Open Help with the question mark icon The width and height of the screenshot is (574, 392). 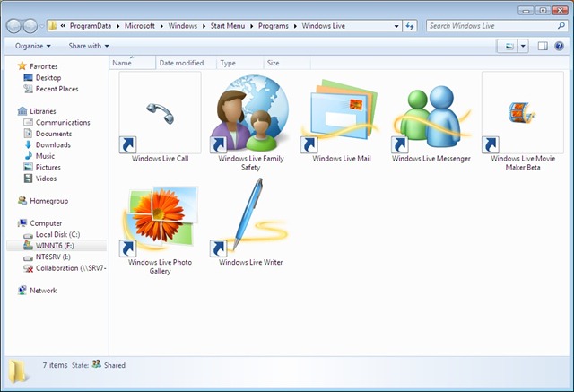click(x=559, y=46)
